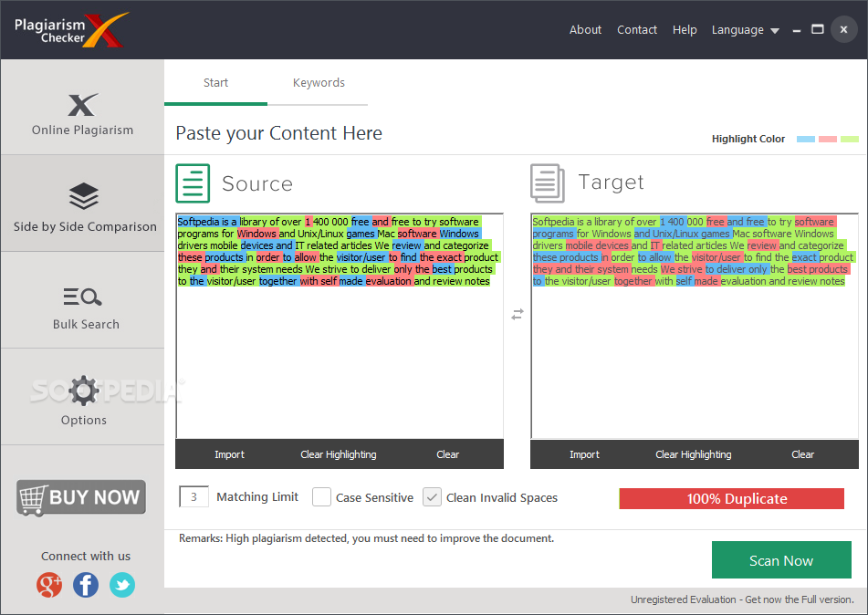Click the green Source document icon
Screen dimensions: 868x615
pos(193,183)
